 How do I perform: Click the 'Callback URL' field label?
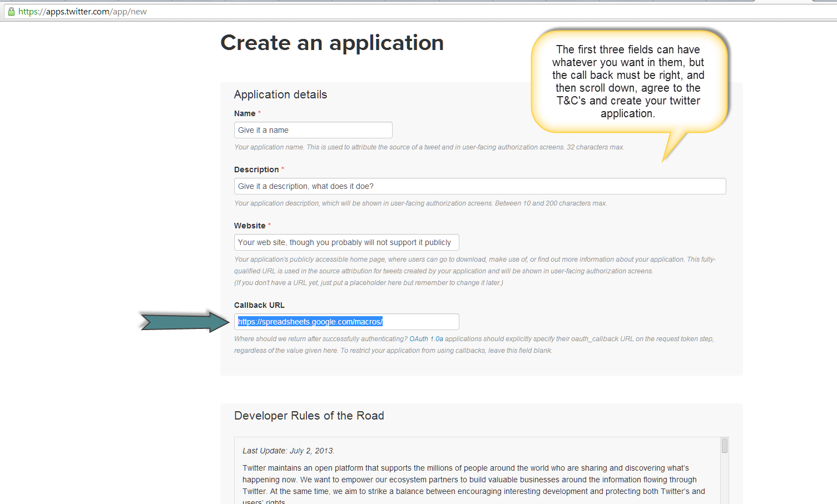(259, 305)
